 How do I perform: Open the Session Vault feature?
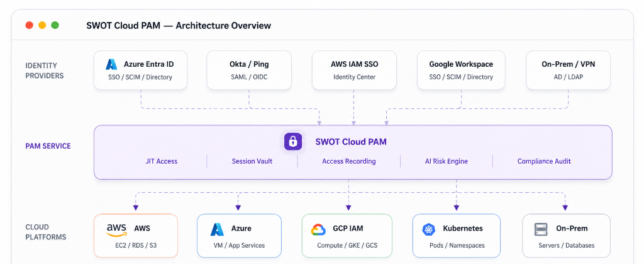click(x=252, y=161)
